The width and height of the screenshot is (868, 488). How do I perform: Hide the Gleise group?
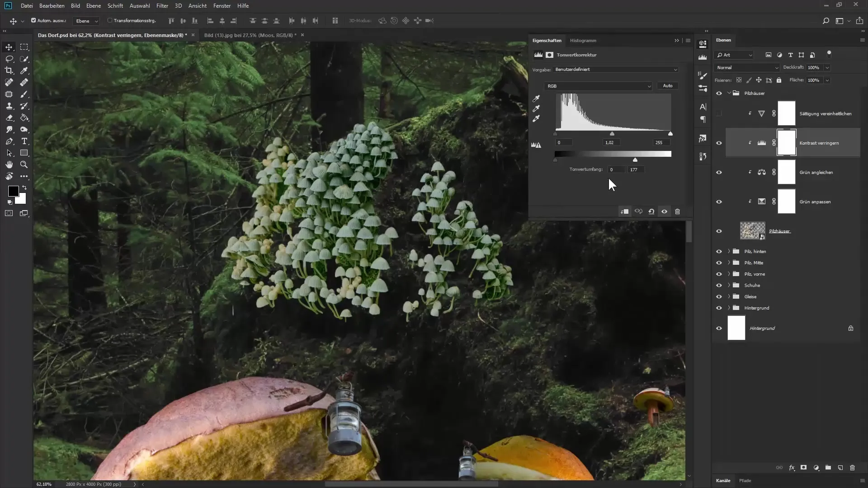(x=719, y=296)
